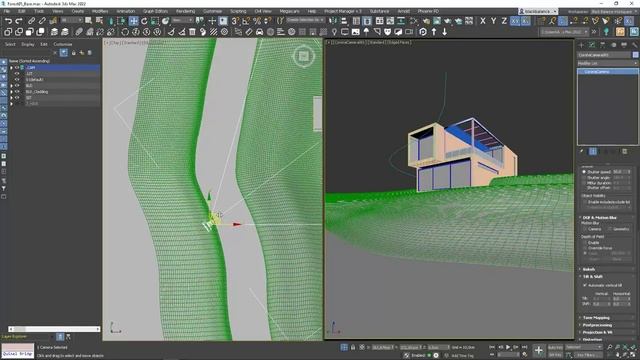Expand the Tone Mapping rollout
This screenshot has width=640, height=360.
pos(596,318)
